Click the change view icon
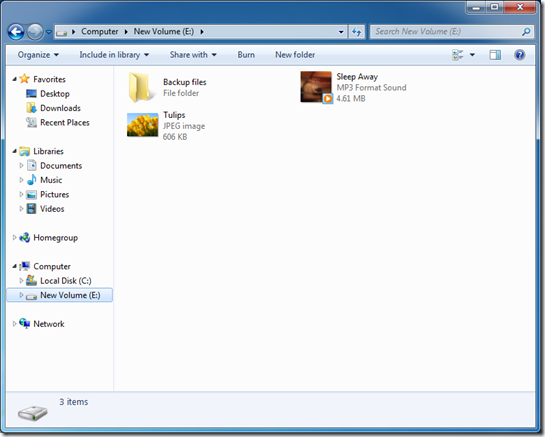Viewport: 545px width, 437px height. click(x=457, y=55)
